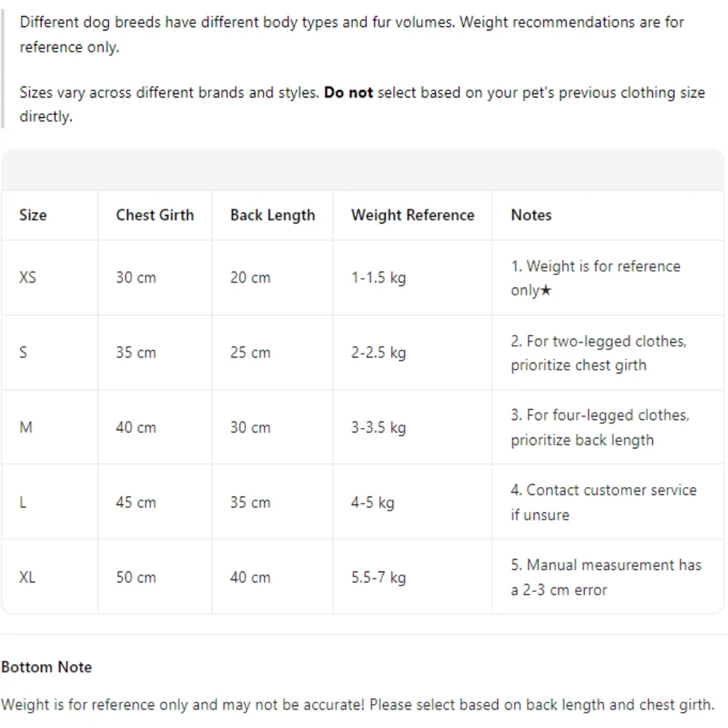Image resolution: width=728 pixels, height=728 pixels.
Task: Click the 5.5-7 kg weight cell
Action: coord(379,577)
